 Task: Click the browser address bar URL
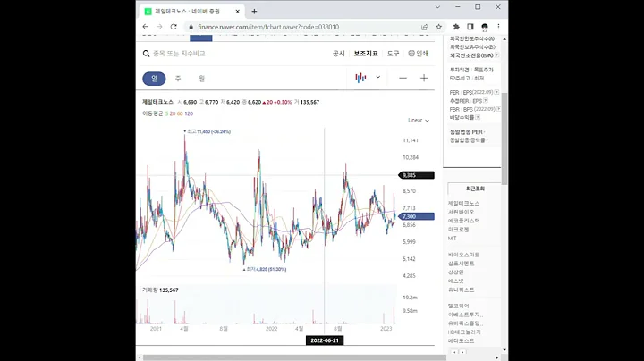click(268, 27)
